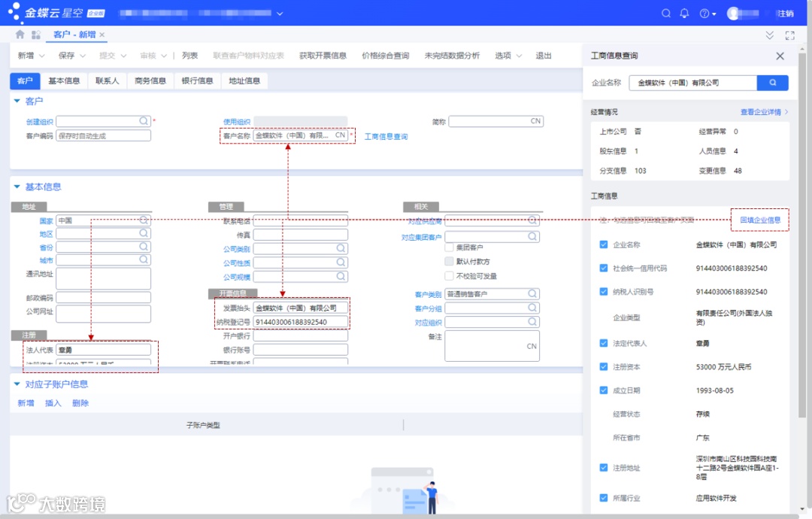Screen dimensions: 812x519
Task: Uncheck the 成立日期 checkbox
Action: click(603, 390)
